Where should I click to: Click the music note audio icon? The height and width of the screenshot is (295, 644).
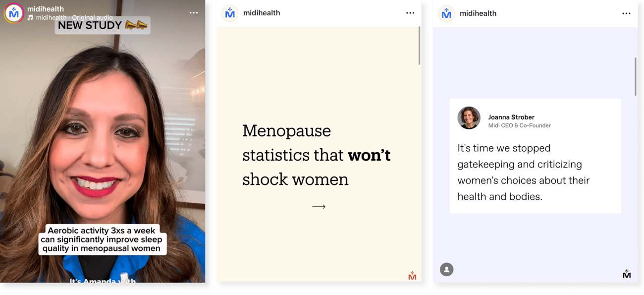coord(30,17)
